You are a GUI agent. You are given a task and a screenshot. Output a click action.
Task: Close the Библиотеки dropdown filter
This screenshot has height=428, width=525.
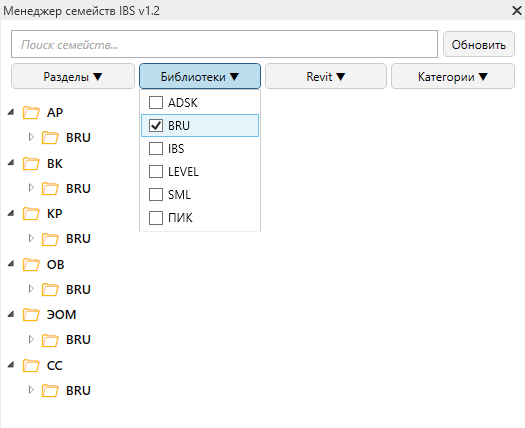pyautogui.click(x=200, y=77)
